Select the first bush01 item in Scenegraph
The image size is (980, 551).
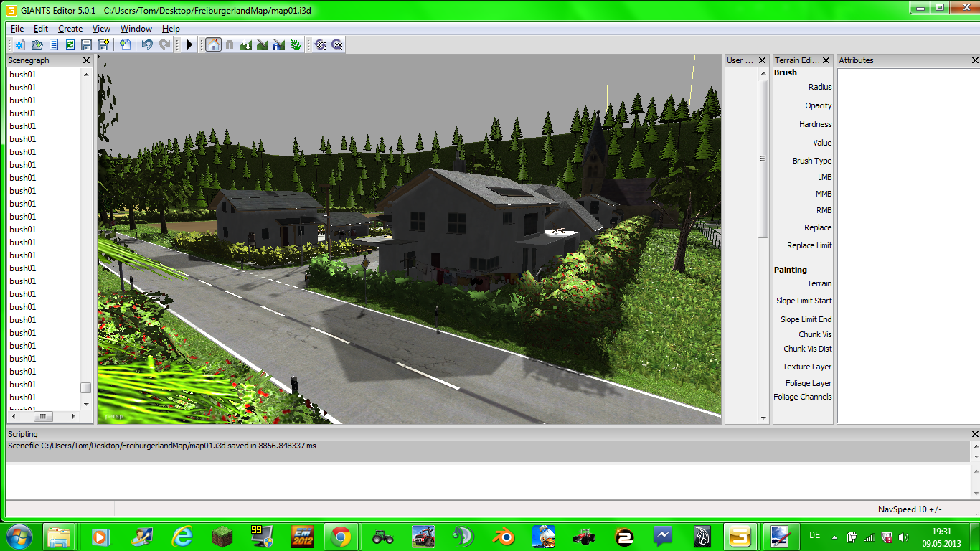click(23, 75)
